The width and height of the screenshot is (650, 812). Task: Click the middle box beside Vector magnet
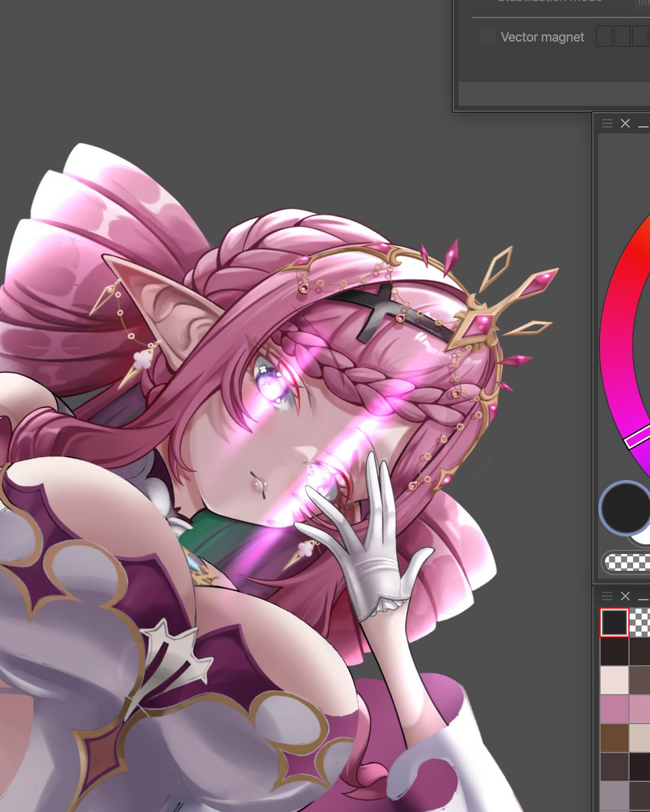622,35
